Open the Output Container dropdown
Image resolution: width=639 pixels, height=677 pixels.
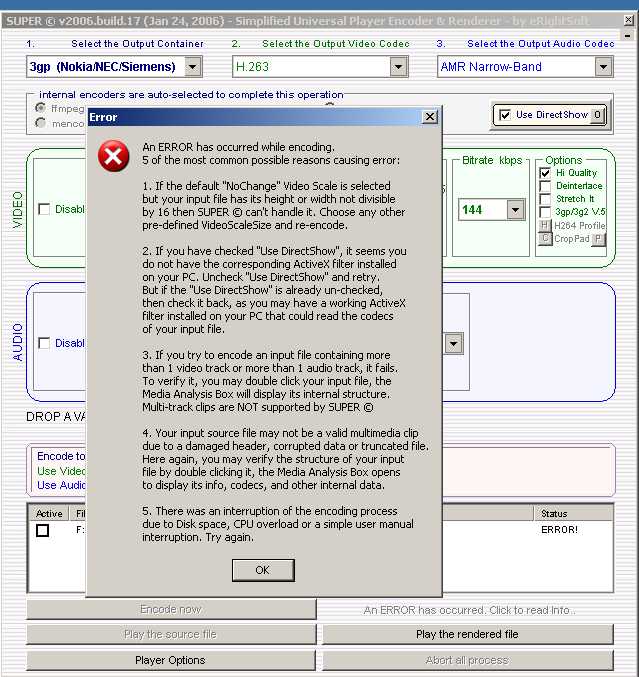coord(193,67)
